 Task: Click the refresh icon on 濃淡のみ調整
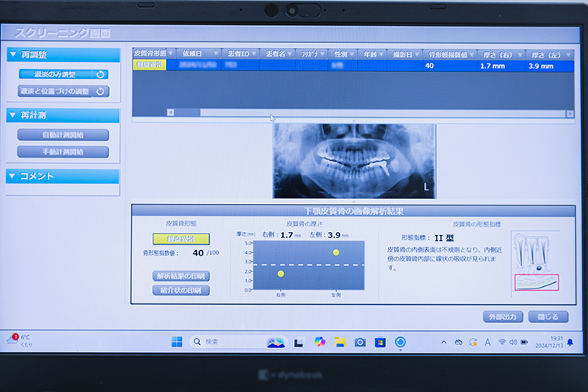100,74
